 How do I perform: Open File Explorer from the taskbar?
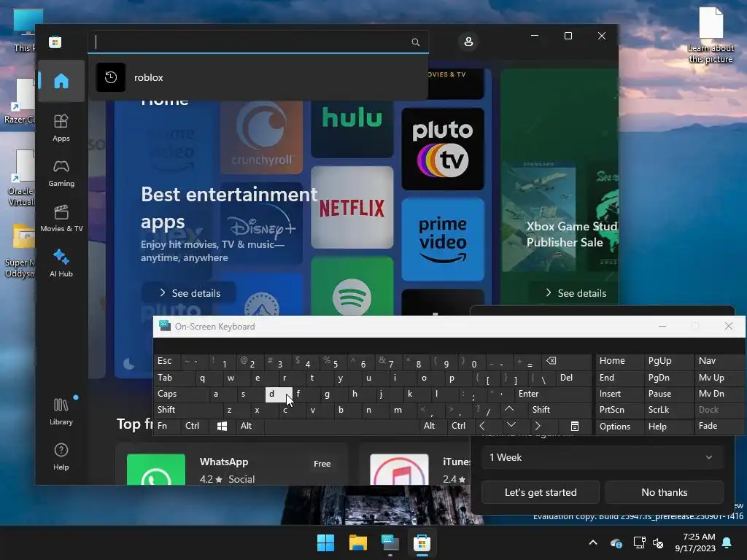357,542
